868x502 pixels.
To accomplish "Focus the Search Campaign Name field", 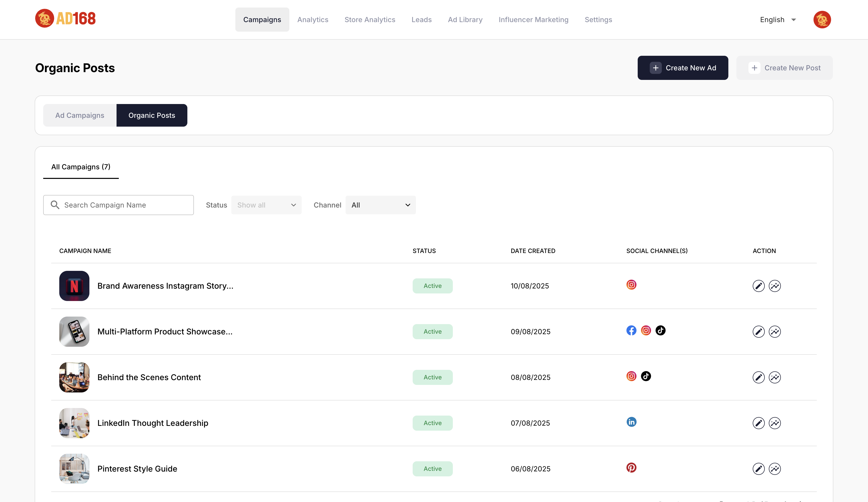I will click(x=118, y=205).
